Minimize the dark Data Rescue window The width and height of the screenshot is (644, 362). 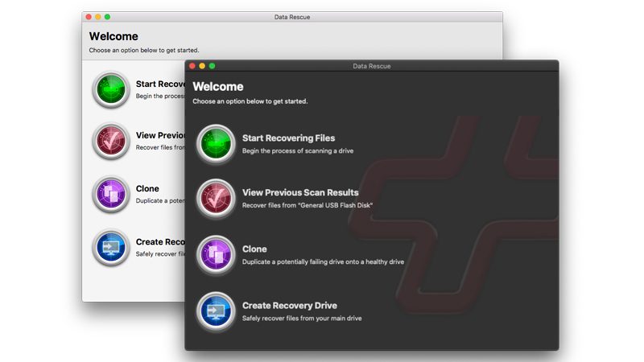(x=202, y=66)
